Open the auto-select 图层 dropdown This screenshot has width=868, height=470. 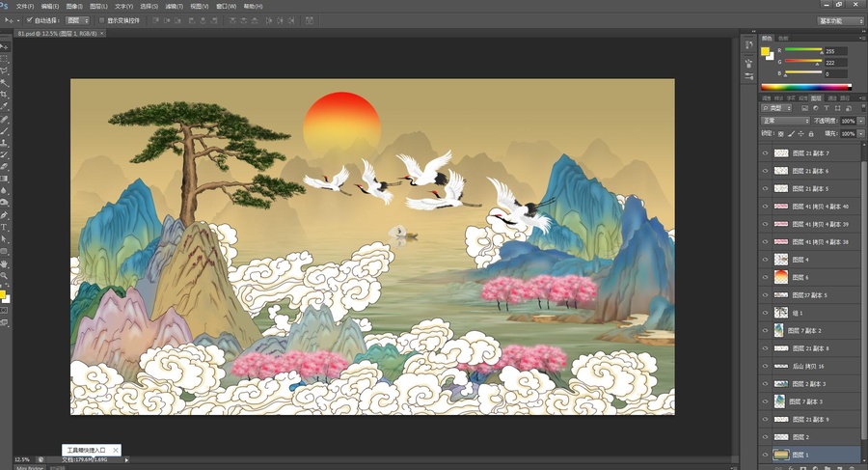tap(77, 20)
